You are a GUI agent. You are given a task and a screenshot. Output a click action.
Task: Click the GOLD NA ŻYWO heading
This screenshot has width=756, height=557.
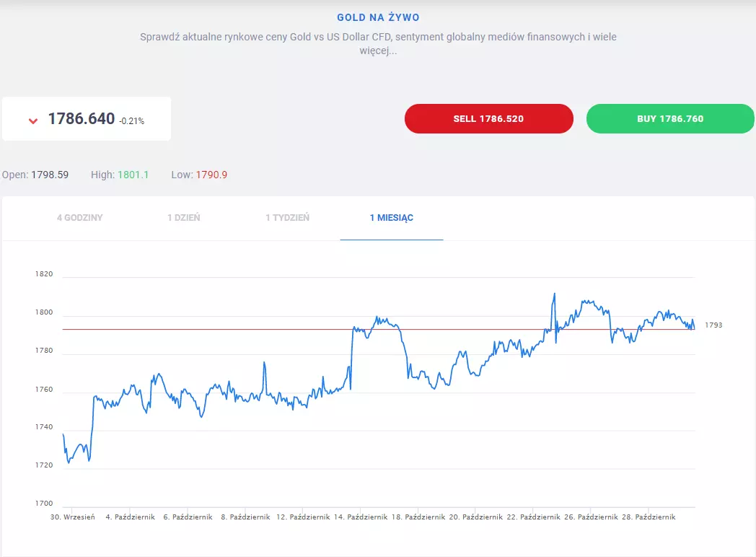pyautogui.click(x=378, y=17)
